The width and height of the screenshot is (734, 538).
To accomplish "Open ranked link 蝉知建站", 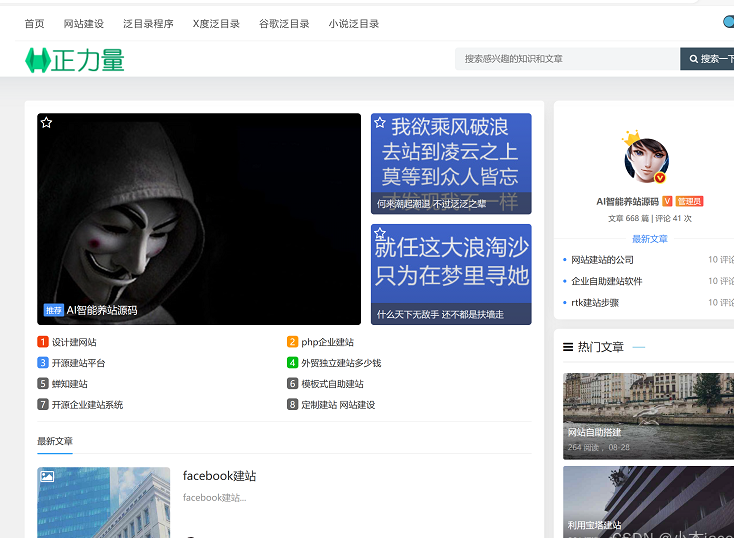I will tap(69, 384).
